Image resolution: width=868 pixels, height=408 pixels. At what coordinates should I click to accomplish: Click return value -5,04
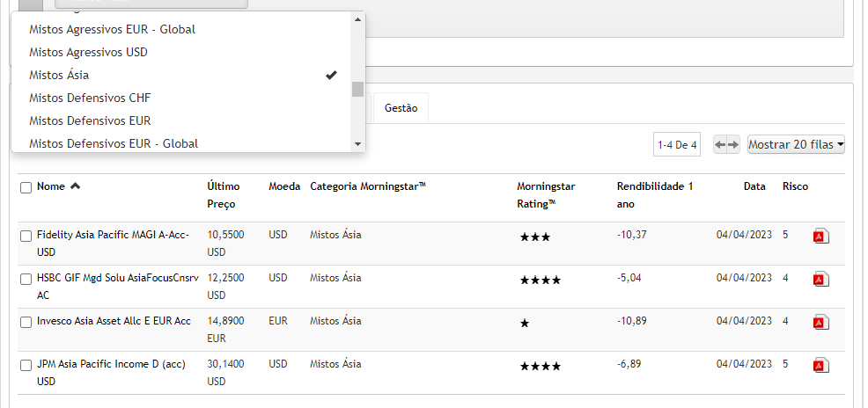629,278
